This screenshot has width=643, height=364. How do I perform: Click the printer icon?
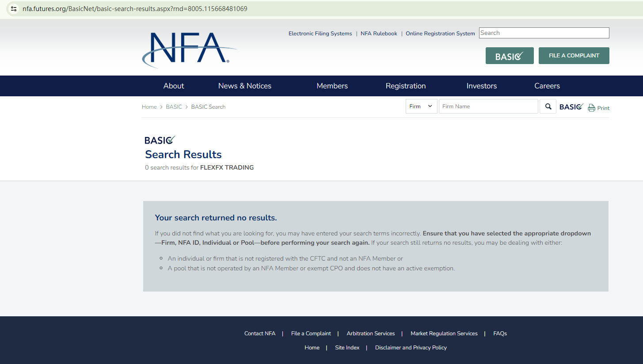tap(591, 108)
